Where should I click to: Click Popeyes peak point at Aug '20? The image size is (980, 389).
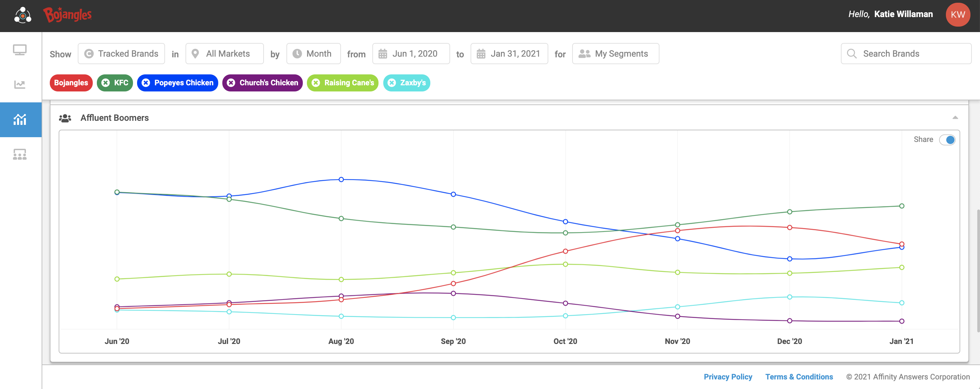click(x=341, y=179)
